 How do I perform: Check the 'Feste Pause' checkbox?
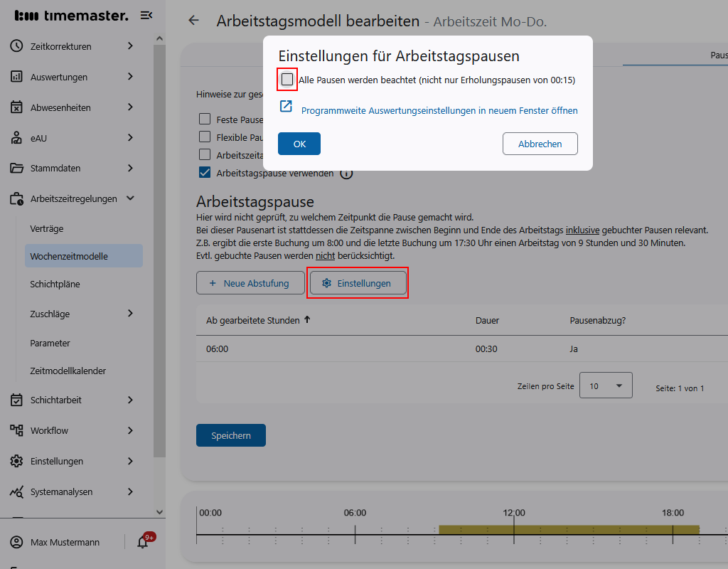pyautogui.click(x=204, y=118)
